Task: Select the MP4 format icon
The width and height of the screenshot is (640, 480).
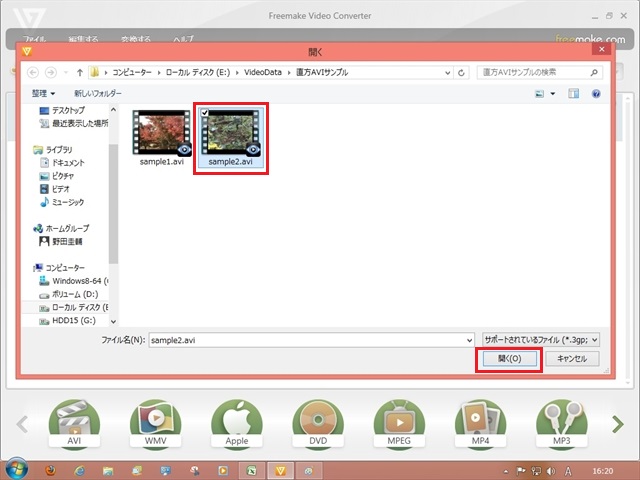Action: [x=479, y=422]
